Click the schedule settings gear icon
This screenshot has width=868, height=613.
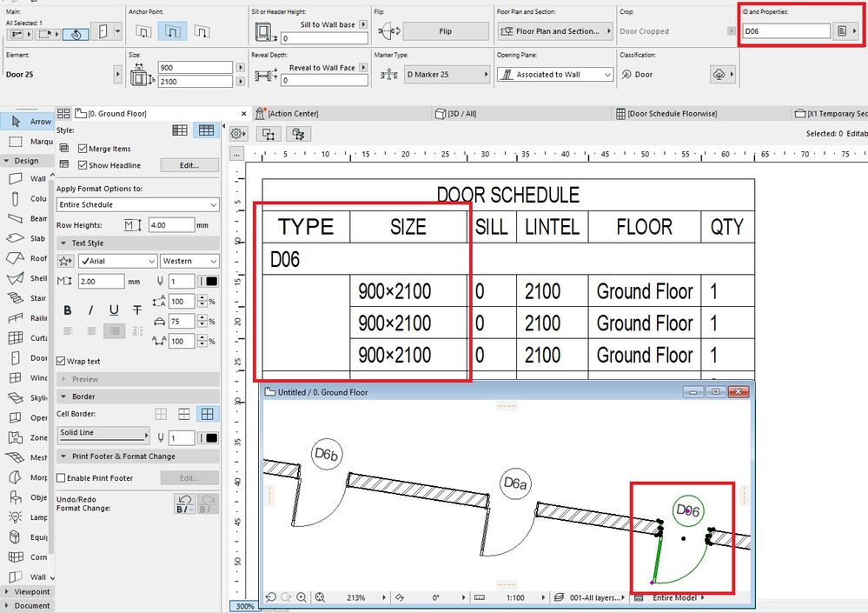coord(238,133)
